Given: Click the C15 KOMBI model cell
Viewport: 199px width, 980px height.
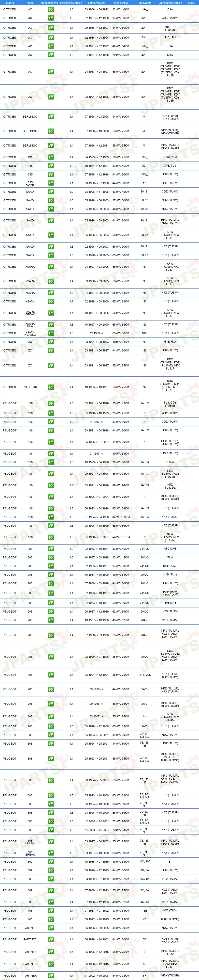Looking at the screenshot, I should click(30, 183).
